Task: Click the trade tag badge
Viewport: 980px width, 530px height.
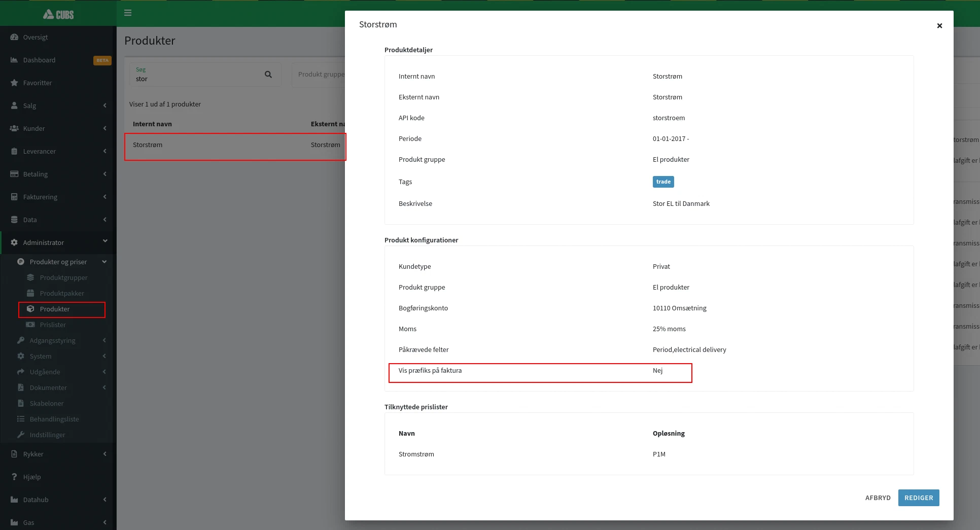Action: click(663, 182)
